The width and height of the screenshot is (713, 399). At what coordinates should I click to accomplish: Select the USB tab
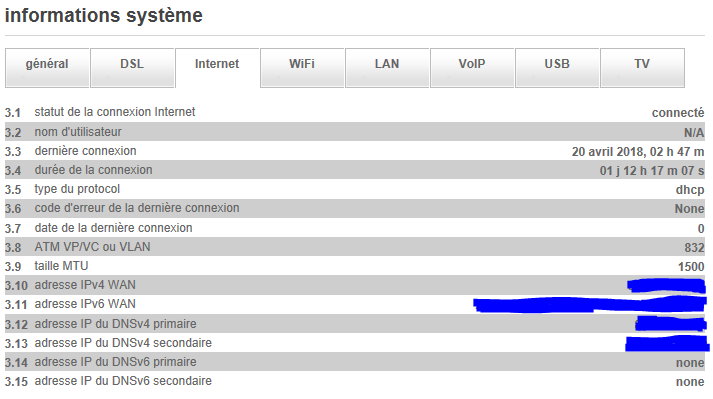(557, 68)
